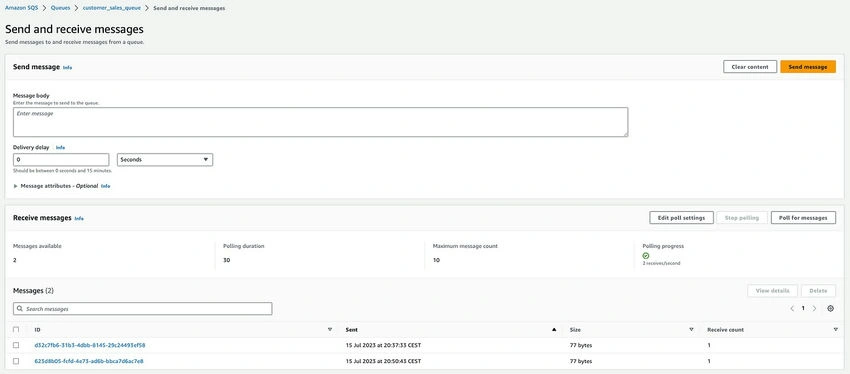The image size is (850, 374).
Task: Open message 623d8b05-fcfd-4e73-ad6b-bbca7d6ac7e8
Action: click(x=89, y=361)
